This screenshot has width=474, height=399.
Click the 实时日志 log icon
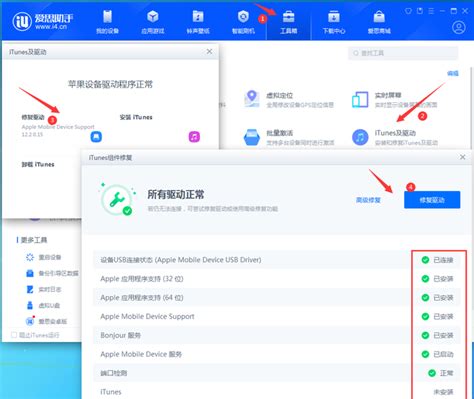pyautogui.click(x=30, y=289)
